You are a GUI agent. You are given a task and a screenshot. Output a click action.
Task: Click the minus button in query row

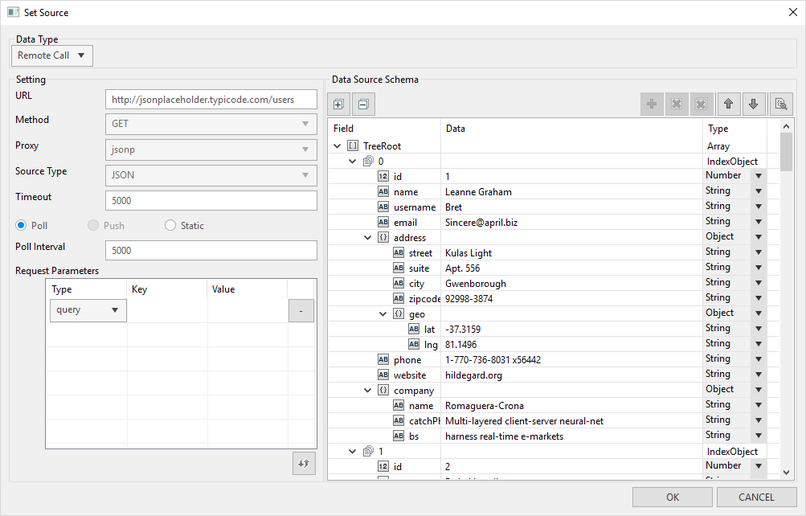coord(301,310)
